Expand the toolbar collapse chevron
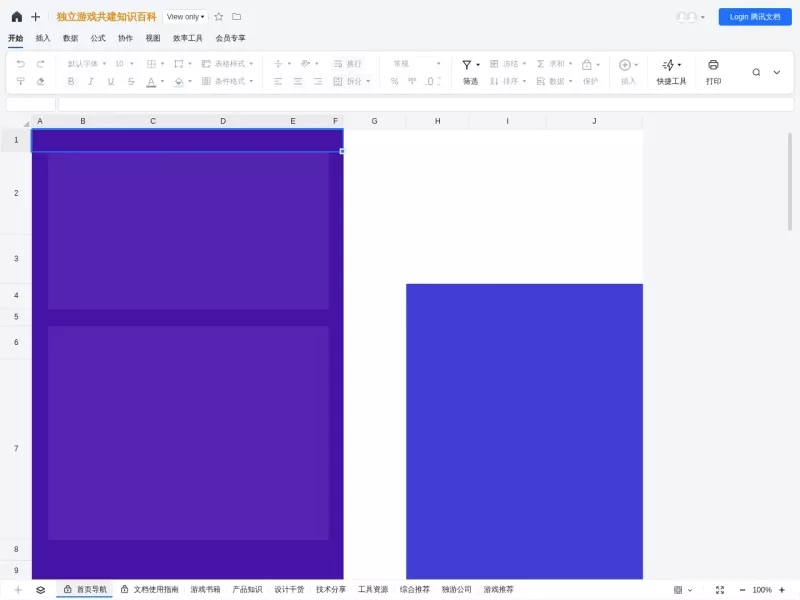 (777, 72)
